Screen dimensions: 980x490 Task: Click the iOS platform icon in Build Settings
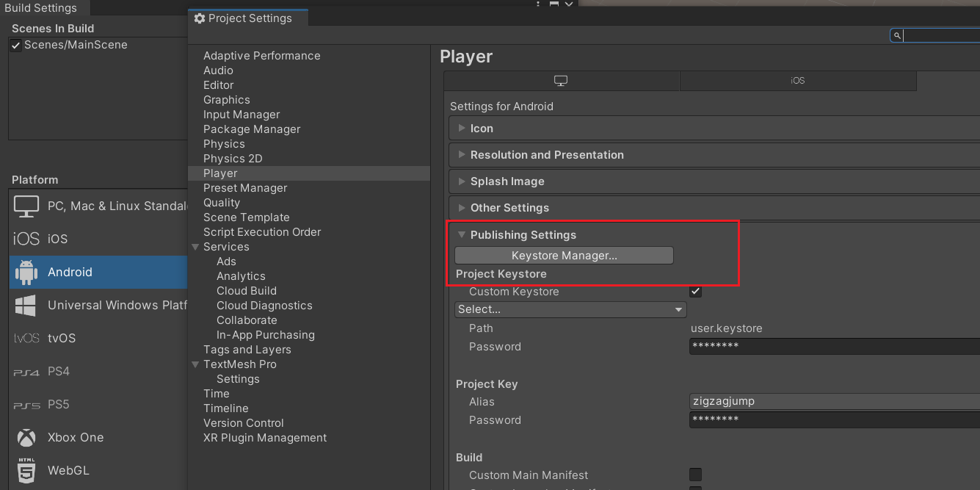point(26,239)
